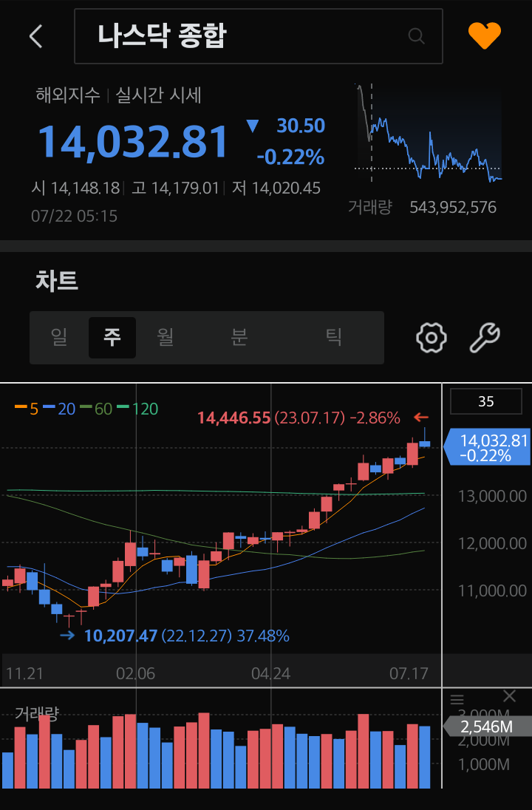Go back using the left arrow icon
This screenshot has height=810, width=532.
pos(35,36)
